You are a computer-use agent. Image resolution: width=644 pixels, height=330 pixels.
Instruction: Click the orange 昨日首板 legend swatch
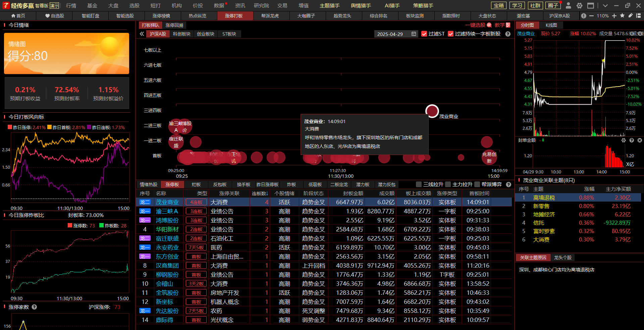click(x=49, y=127)
